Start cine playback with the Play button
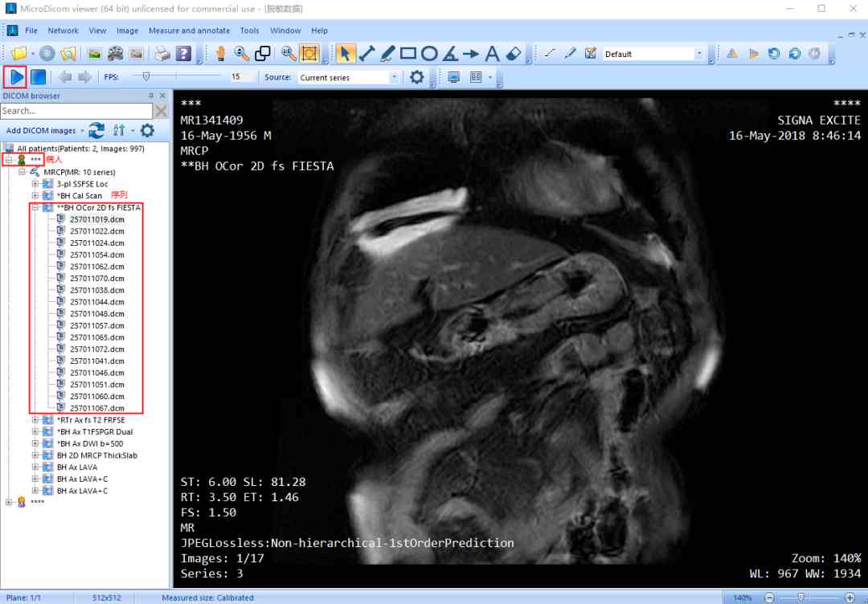 tap(15, 77)
